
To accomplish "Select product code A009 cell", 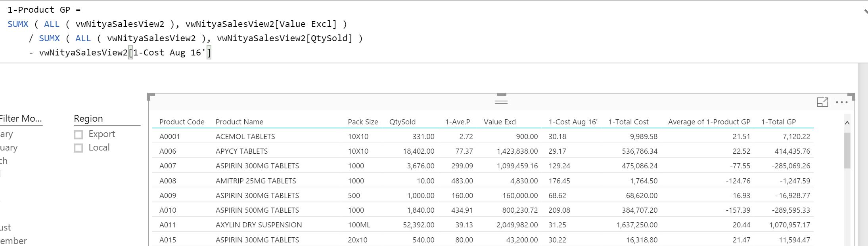I will coord(167,196).
